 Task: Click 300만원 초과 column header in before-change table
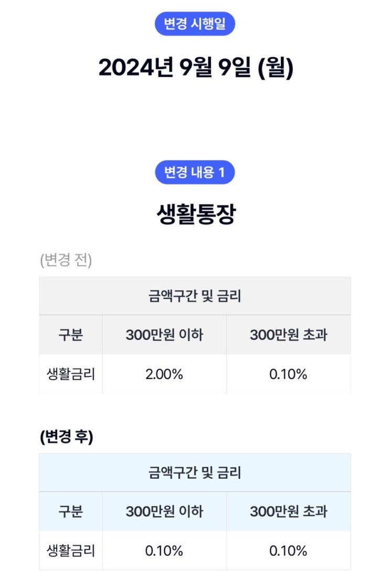pyautogui.click(x=289, y=335)
